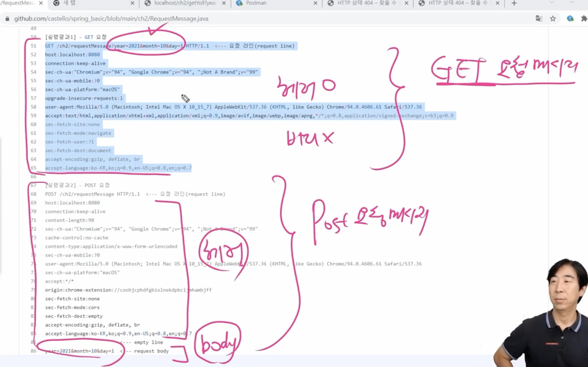Click line number 59 in the gutter

point(34,116)
